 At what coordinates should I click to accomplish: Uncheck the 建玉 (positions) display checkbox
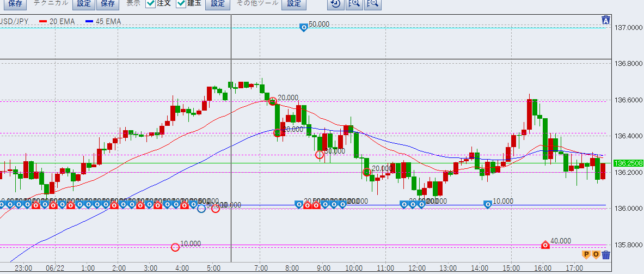(181, 4)
